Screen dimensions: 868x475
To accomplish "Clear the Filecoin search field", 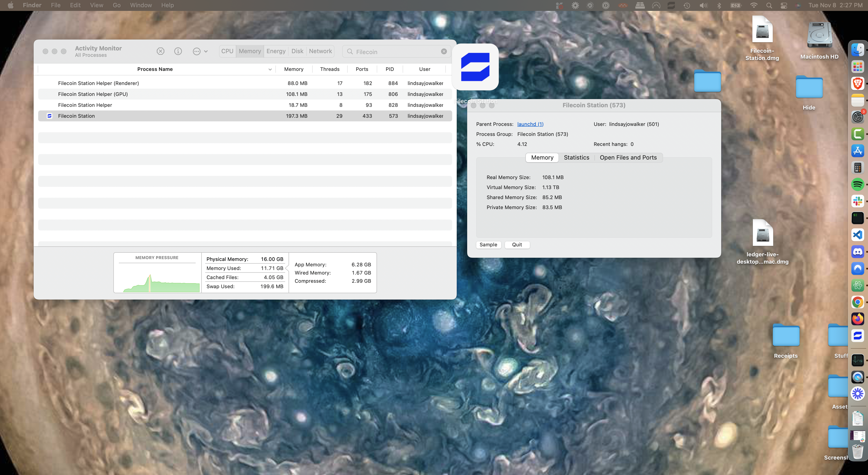I will click(444, 52).
